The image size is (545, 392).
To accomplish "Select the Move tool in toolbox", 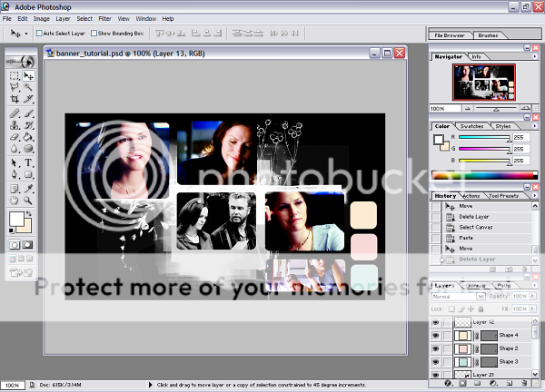I will [29, 77].
